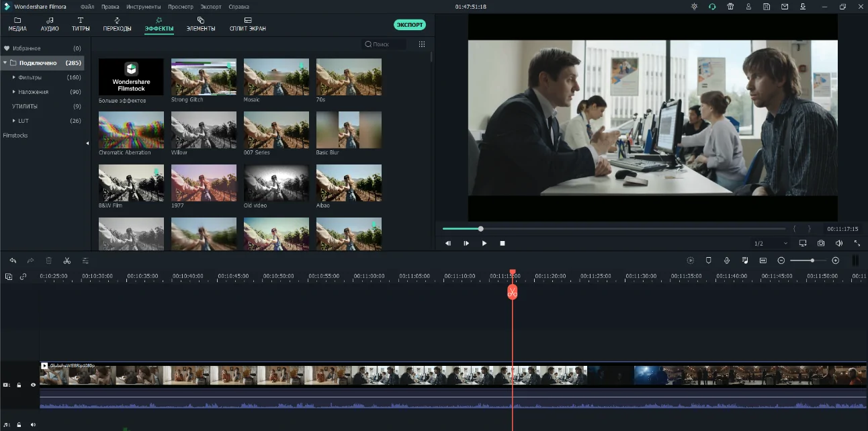Open the preview quality 1/2 dropdown
This screenshot has height=431, width=868.
click(x=771, y=243)
